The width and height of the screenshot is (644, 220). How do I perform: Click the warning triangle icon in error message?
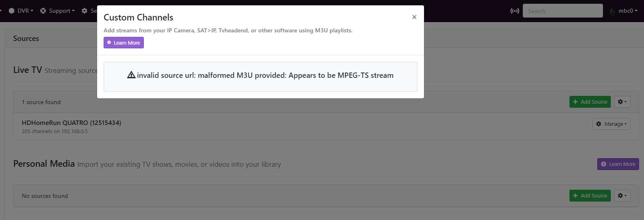click(131, 75)
